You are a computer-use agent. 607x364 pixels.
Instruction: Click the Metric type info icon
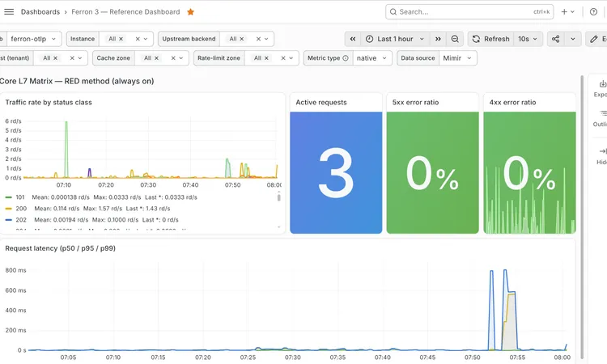[346, 58]
